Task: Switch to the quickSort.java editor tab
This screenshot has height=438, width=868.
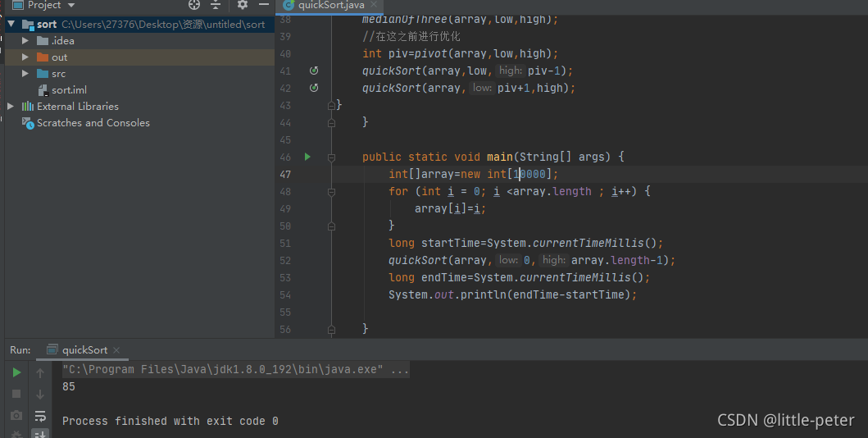Action: 330,6
